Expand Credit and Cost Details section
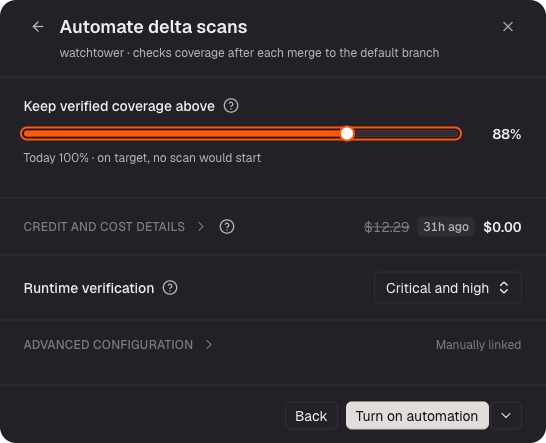The height and width of the screenshot is (443, 546). click(x=114, y=227)
